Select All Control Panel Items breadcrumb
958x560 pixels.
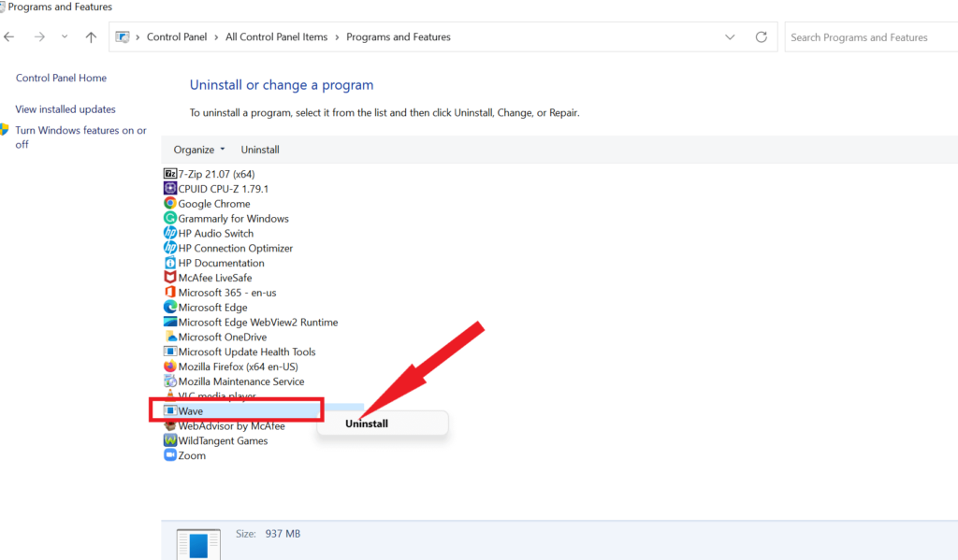pos(276,36)
